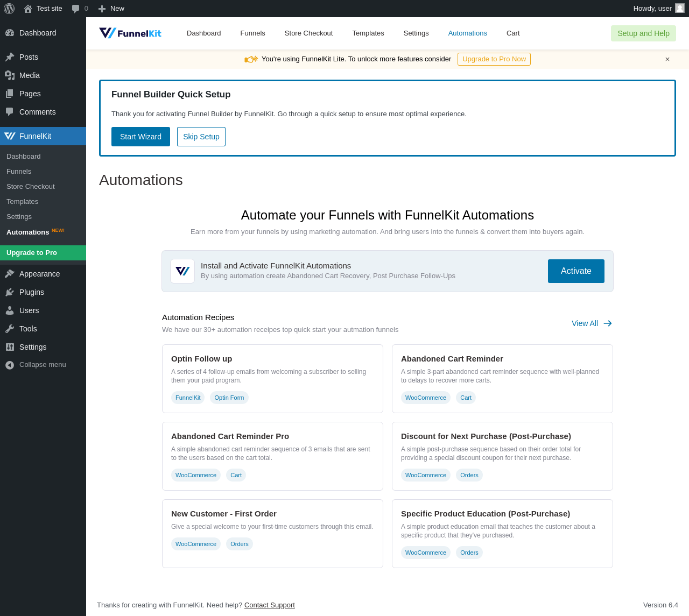
Task: Click the Skip Setup button
Action: 201,137
